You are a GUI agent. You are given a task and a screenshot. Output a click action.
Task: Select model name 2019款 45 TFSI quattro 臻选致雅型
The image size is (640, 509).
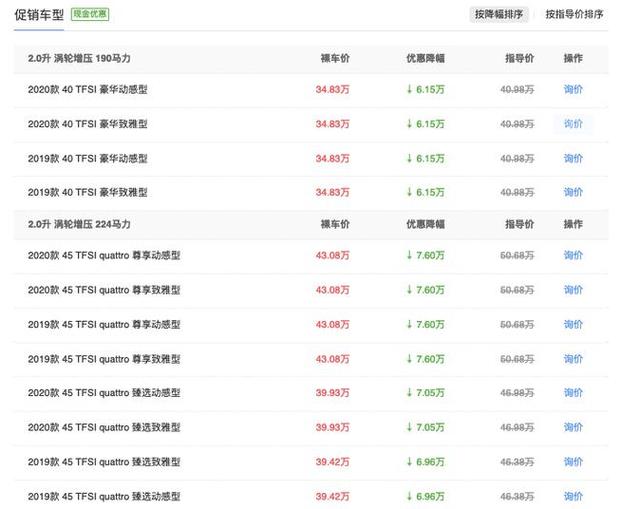pos(104,462)
